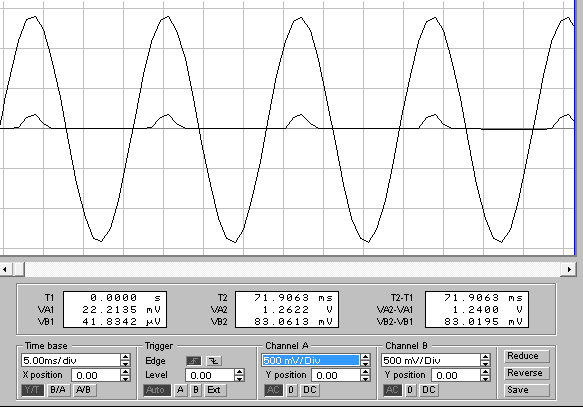Click the time base 5.00ms/div field

[71, 360]
